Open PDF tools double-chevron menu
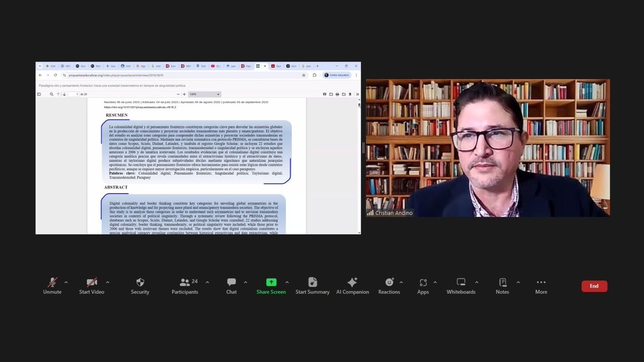The image size is (644, 362). click(x=357, y=94)
